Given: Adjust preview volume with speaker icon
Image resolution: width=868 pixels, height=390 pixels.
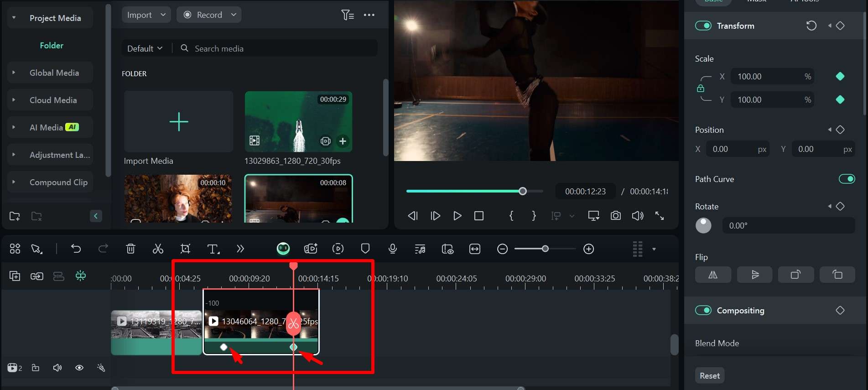Looking at the screenshot, I should (638, 216).
